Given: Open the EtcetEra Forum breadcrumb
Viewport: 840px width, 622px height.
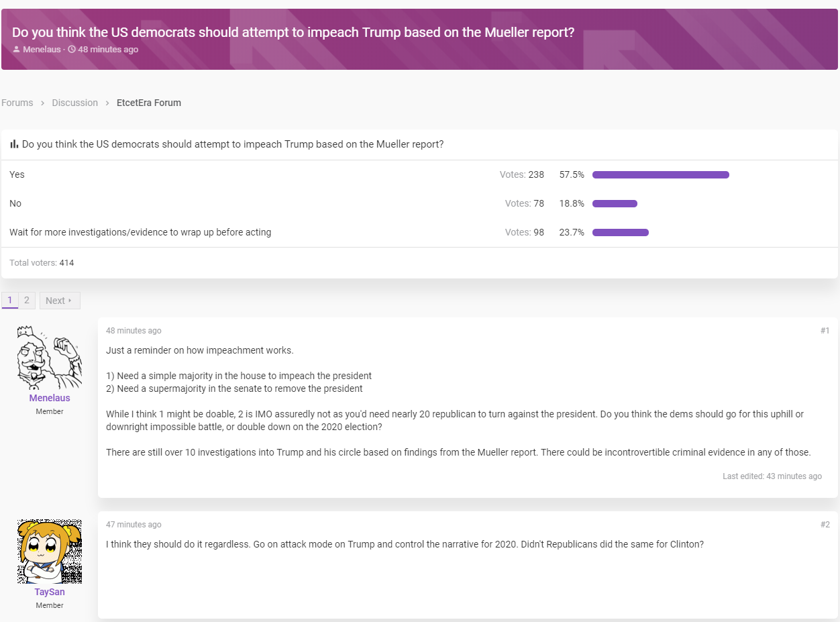Looking at the screenshot, I should point(149,103).
